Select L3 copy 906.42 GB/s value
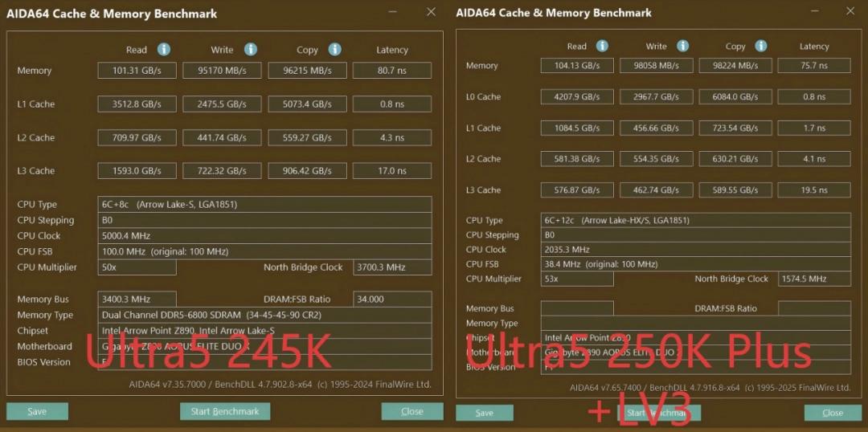 (x=308, y=171)
